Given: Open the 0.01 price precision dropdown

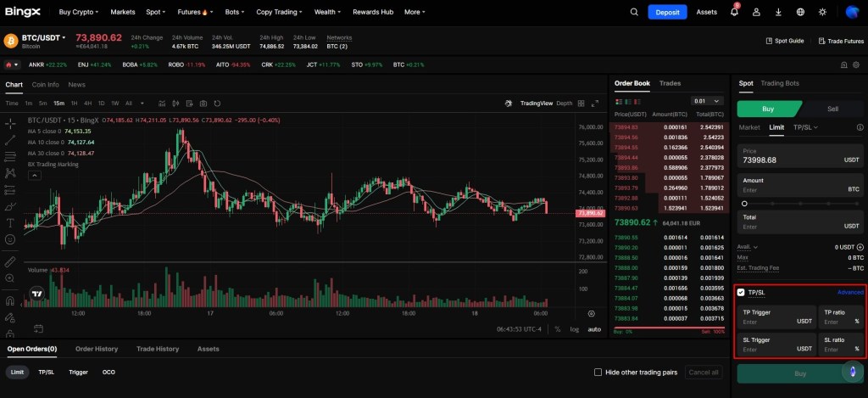Looking at the screenshot, I should [x=708, y=102].
